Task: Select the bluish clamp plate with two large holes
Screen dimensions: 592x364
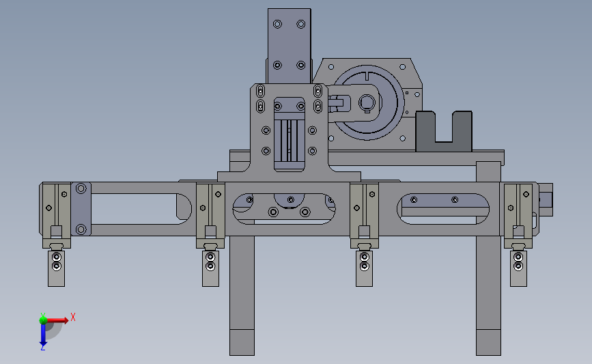Action: pos(81,209)
